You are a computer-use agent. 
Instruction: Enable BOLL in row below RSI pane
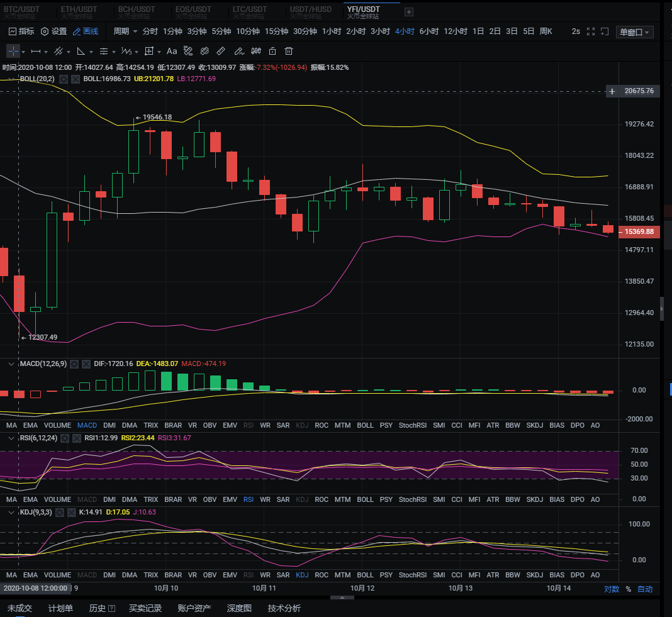click(365, 499)
